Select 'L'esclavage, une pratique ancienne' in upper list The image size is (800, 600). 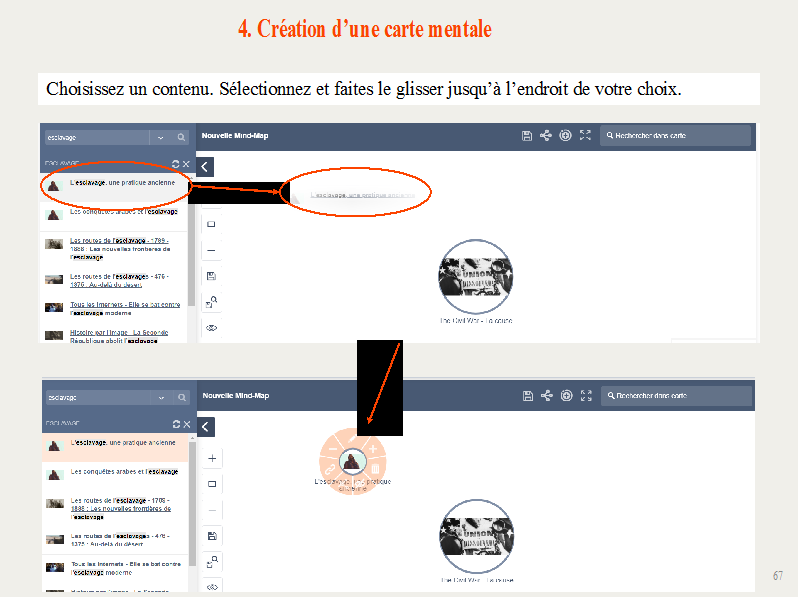pyautogui.click(x=122, y=184)
